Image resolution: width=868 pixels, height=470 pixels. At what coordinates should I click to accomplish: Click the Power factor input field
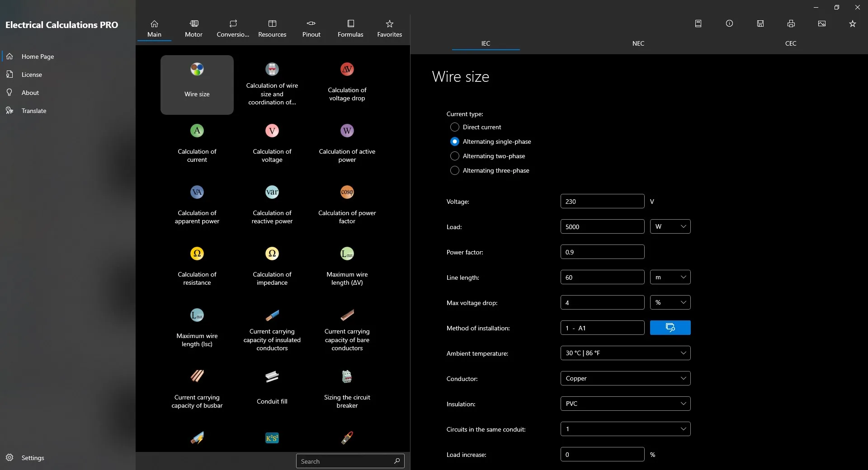coord(603,252)
